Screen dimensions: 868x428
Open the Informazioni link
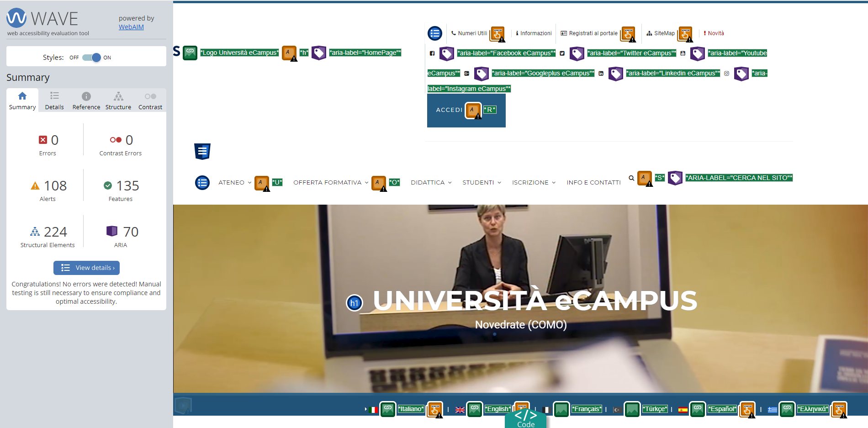[x=534, y=33]
